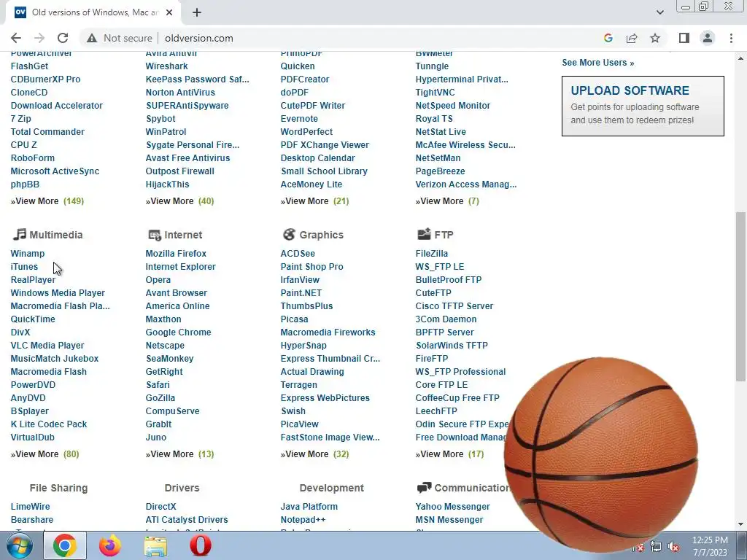The height and width of the screenshot is (560, 747).
Task: Open Windows Explorer from taskbar
Action: [x=155, y=545]
